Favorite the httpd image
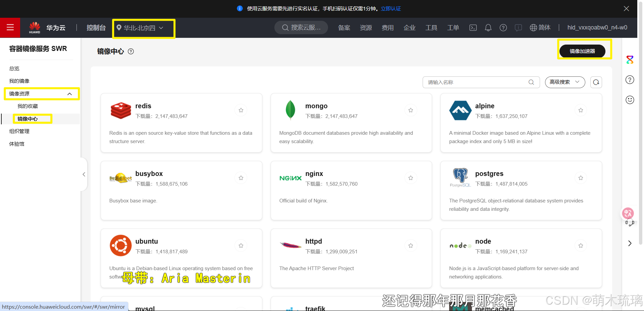644x311 pixels. 411,246
